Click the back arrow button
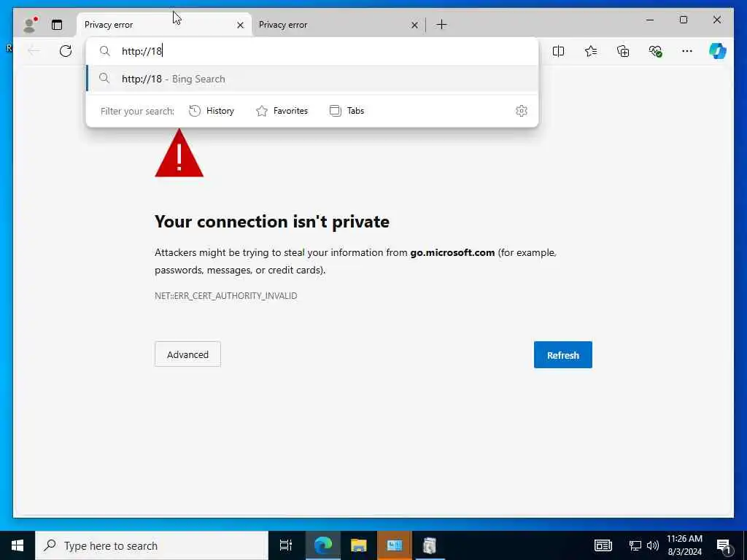Image resolution: width=747 pixels, height=560 pixels. pos(34,51)
